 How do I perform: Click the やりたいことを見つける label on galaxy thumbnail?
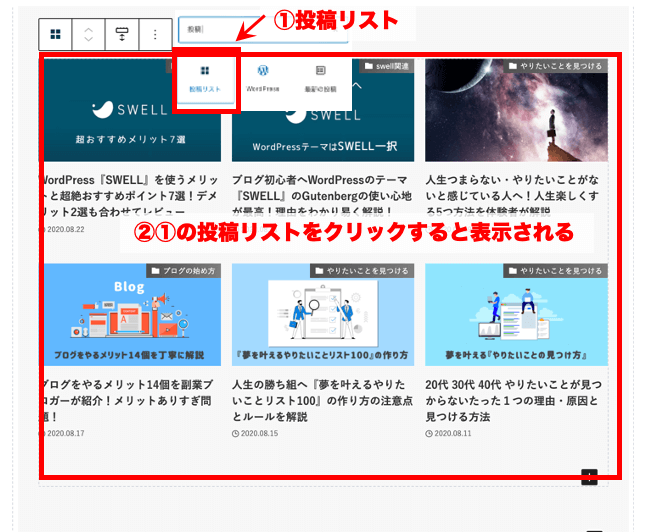click(555, 66)
